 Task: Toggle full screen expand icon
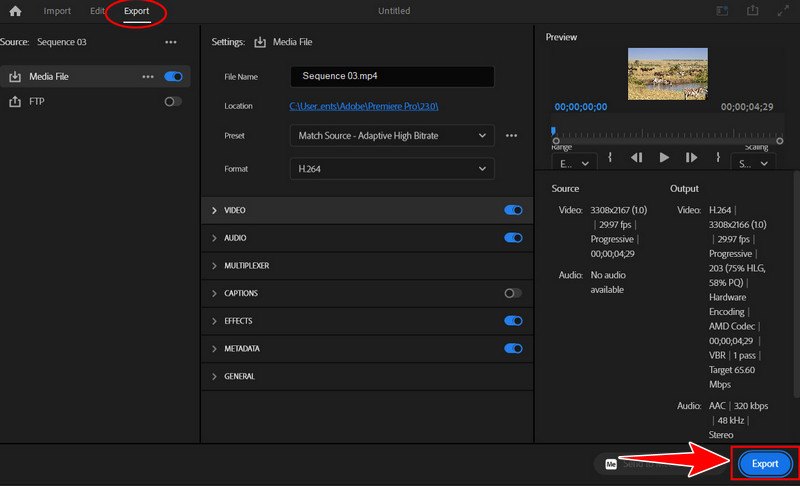pos(783,10)
